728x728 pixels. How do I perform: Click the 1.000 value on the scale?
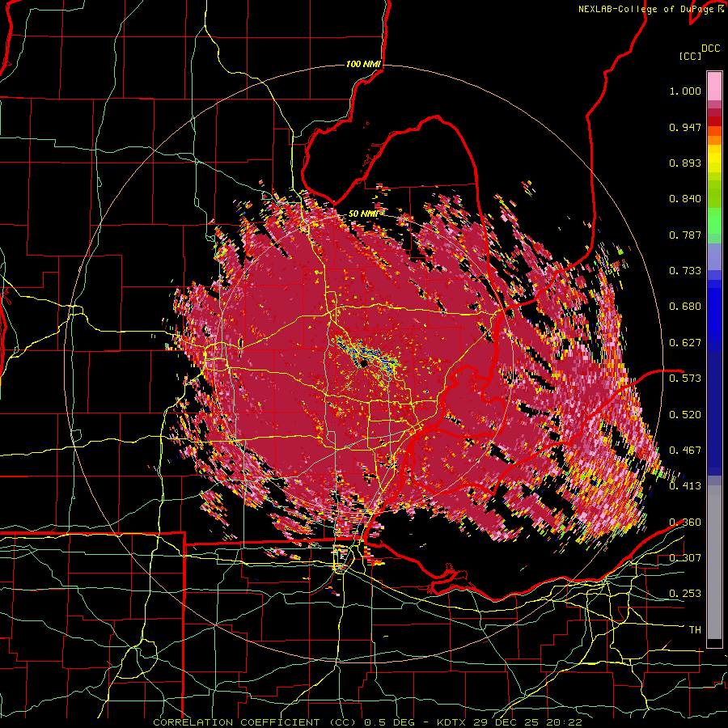pyautogui.click(x=685, y=91)
